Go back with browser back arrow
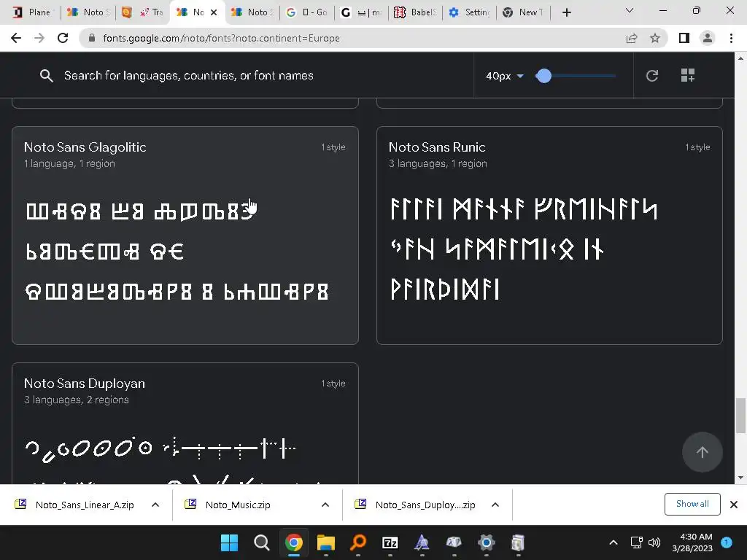 click(x=16, y=38)
